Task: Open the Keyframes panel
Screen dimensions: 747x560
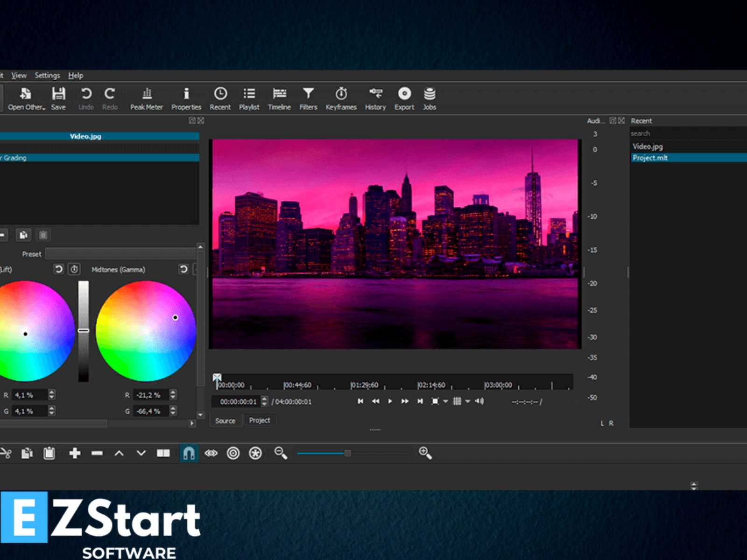Action: 341,99
